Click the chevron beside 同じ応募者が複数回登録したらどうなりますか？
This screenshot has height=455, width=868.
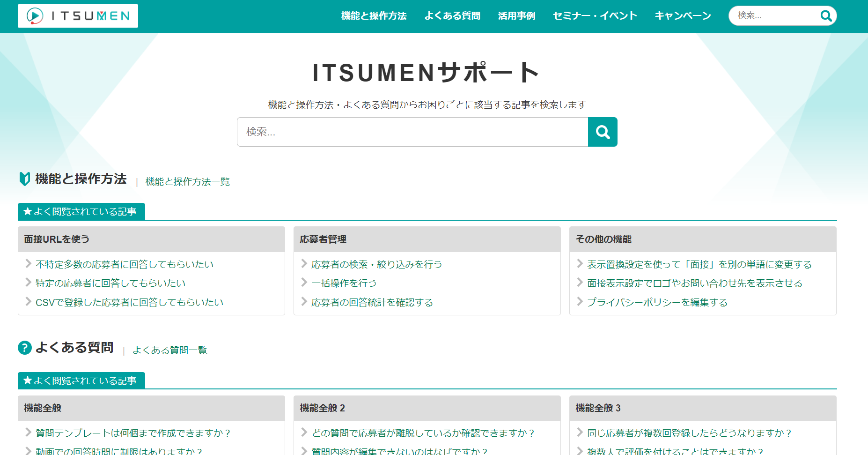(x=580, y=432)
